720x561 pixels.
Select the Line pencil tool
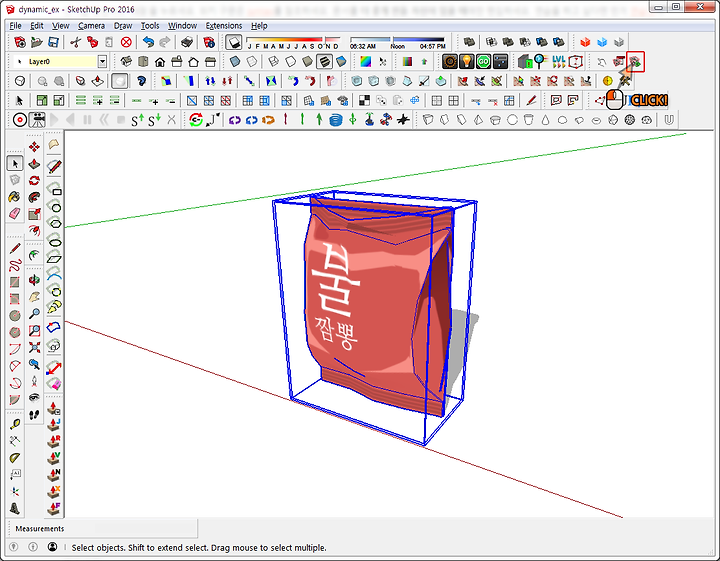click(15, 248)
